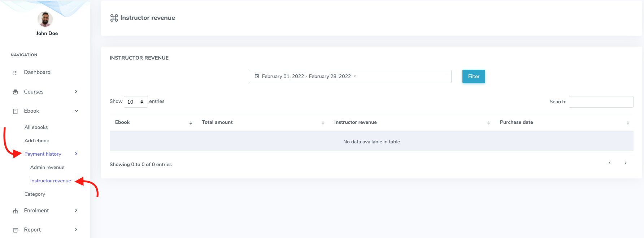Sort table by Ebook column

122,122
